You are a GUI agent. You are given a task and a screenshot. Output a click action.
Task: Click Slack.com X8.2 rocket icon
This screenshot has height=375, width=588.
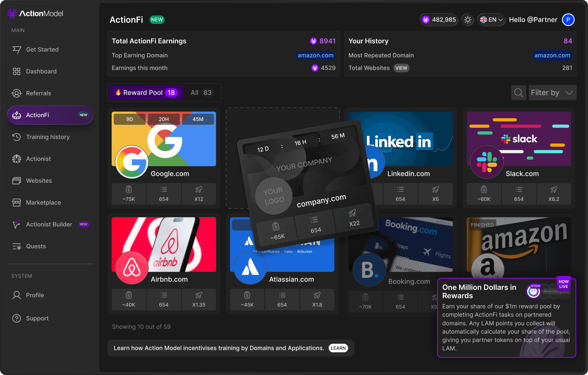point(554,190)
